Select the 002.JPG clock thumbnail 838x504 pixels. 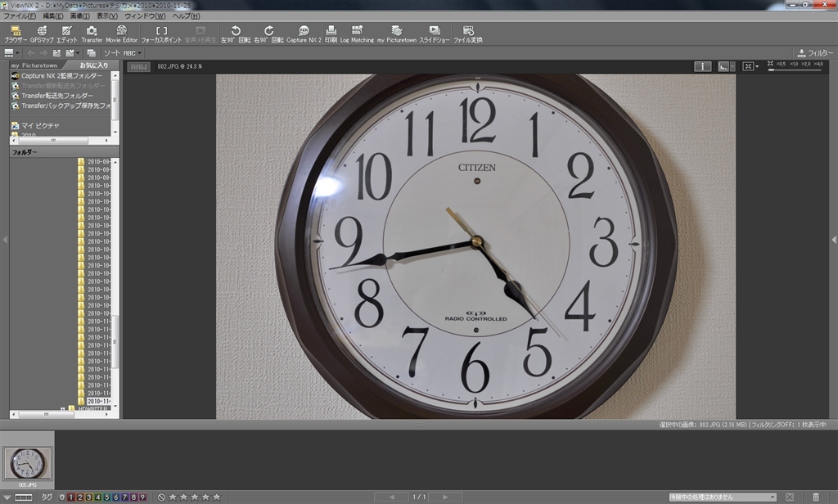click(29, 464)
